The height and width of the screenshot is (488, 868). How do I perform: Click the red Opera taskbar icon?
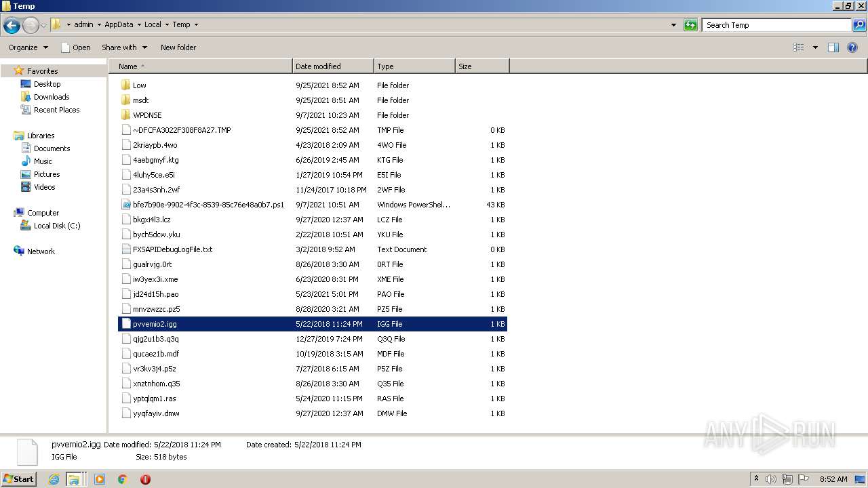[145, 479]
